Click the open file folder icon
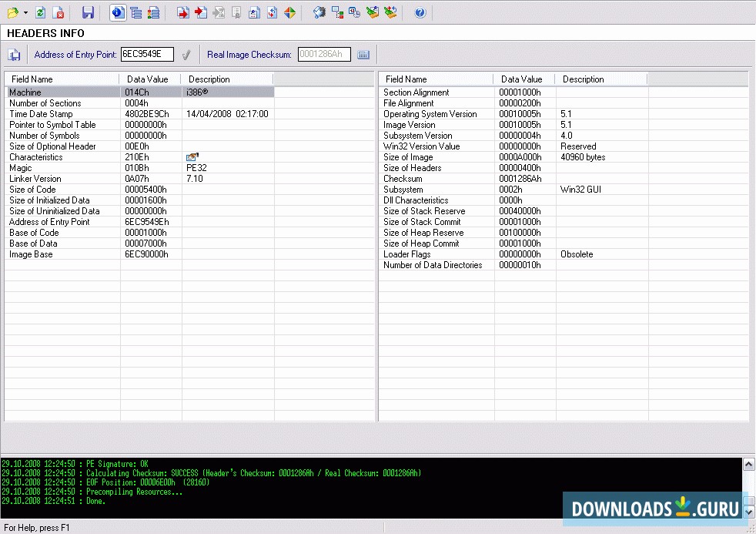The image size is (756, 534). tap(12, 12)
